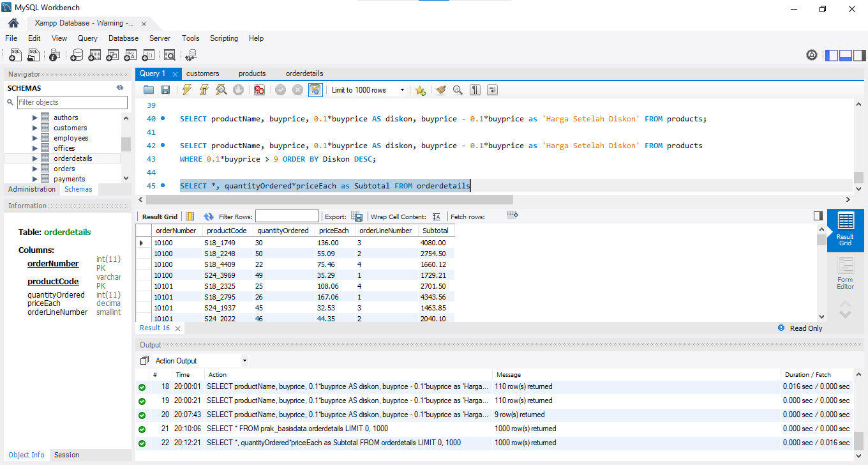868x465 pixels.
Task: Open the Database menu
Action: pyautogui.click(x=123, y=38)
